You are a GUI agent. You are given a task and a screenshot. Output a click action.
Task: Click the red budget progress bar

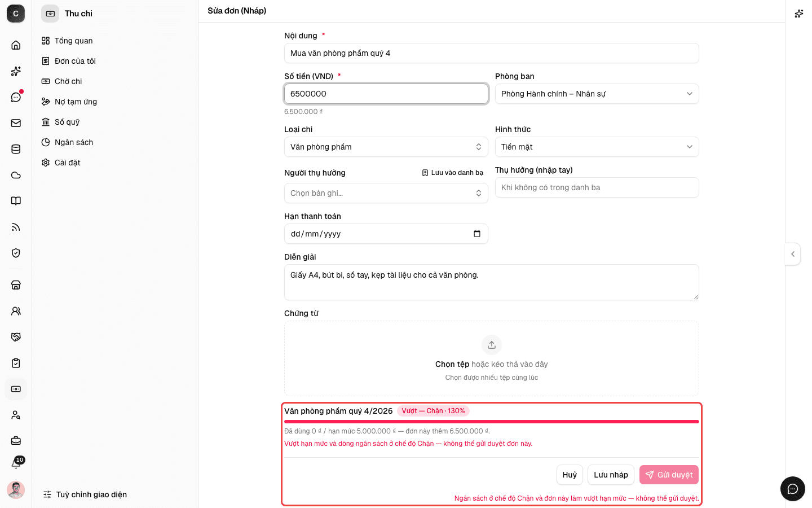[x=492, y=422]
